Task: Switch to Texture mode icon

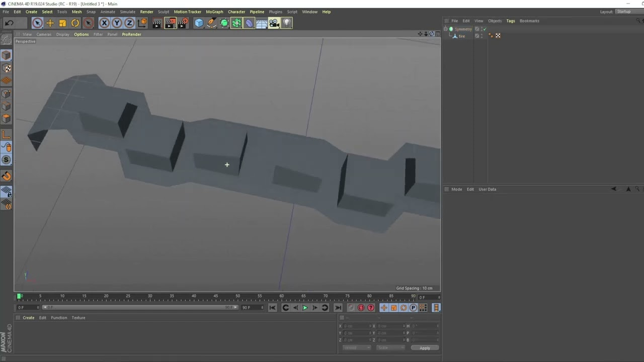Action: (x=7, y=68)
